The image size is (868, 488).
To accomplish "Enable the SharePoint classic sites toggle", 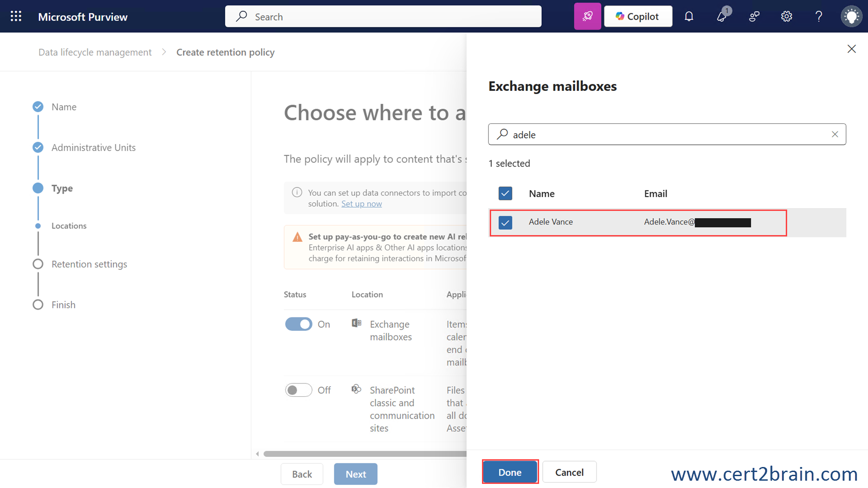I will [298, 390].
